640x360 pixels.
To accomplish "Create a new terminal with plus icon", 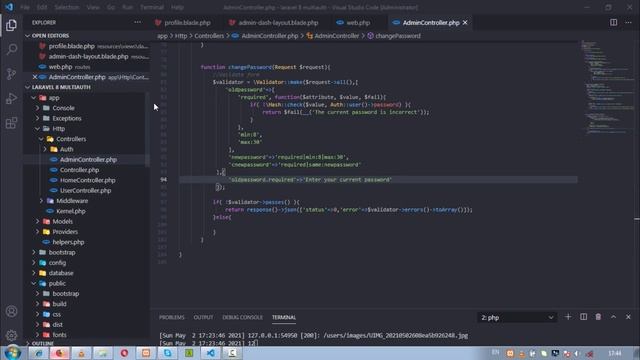I will (x=568, y=317).
